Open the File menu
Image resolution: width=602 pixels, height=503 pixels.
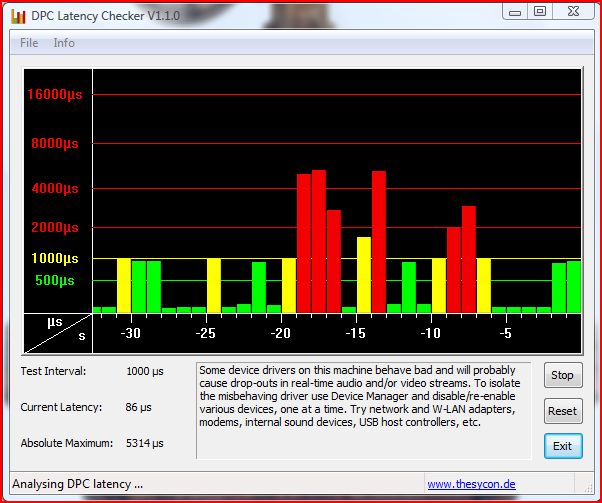point(29,43)
